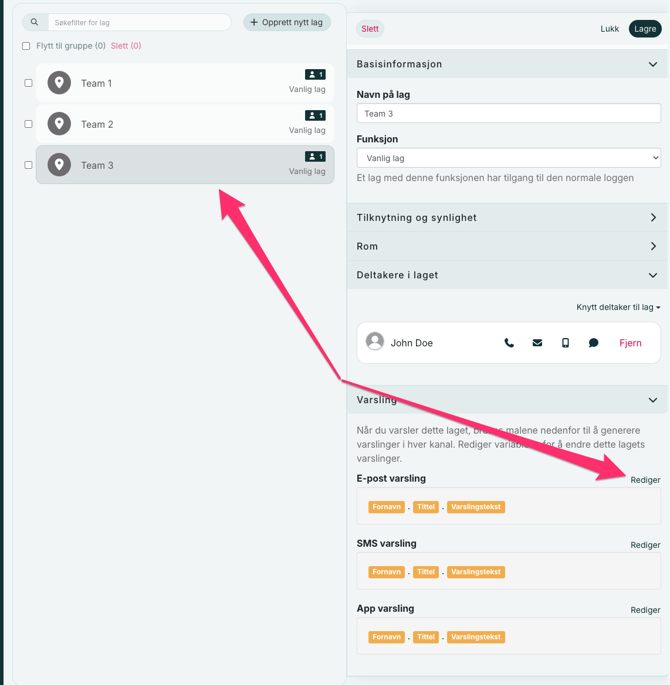Expand the Tilknytning og synlighet section

[508, 217]
